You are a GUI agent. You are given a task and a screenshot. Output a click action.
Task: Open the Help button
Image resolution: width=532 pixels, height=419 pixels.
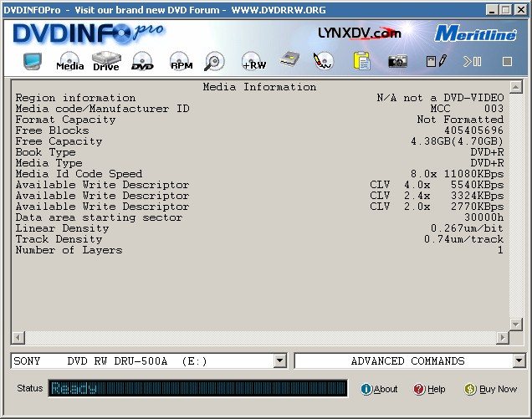(429, 389)
